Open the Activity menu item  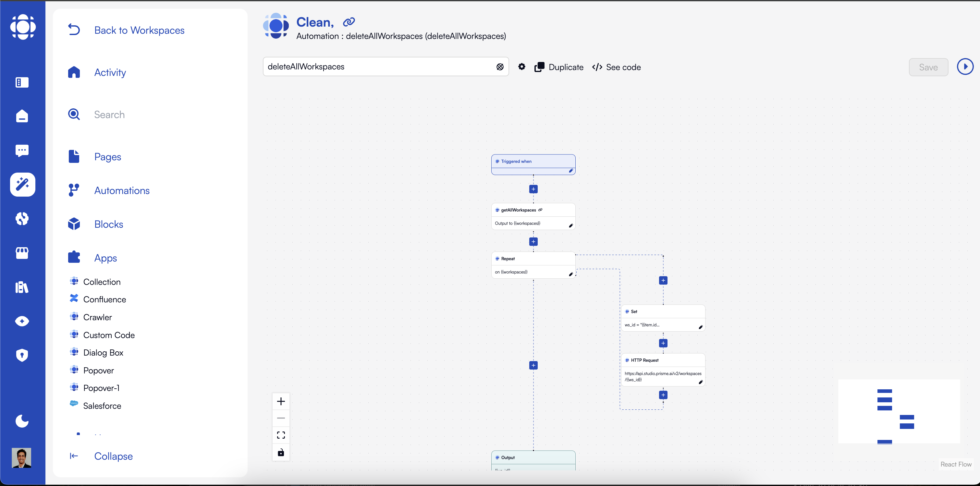click(110, 72)
